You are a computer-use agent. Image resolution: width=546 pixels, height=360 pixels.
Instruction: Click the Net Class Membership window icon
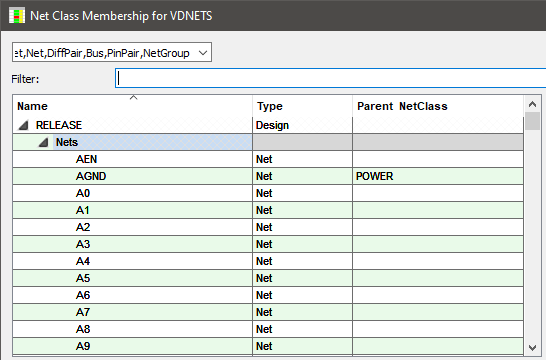coord(17,16)
